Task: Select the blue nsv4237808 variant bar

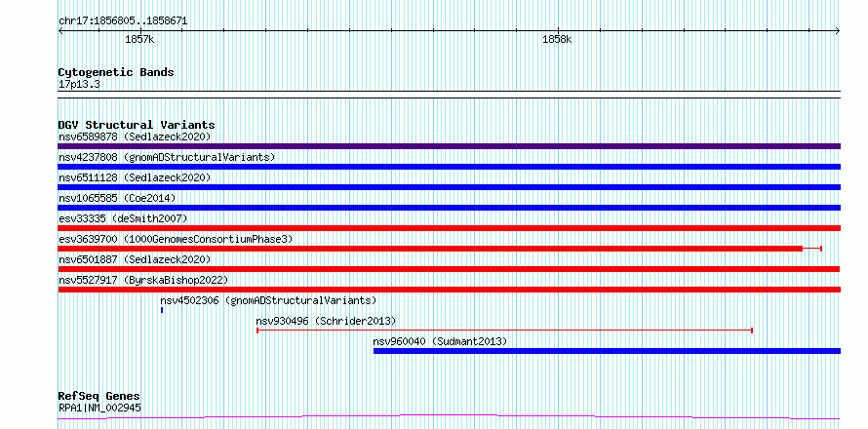Action: (449, 167)
